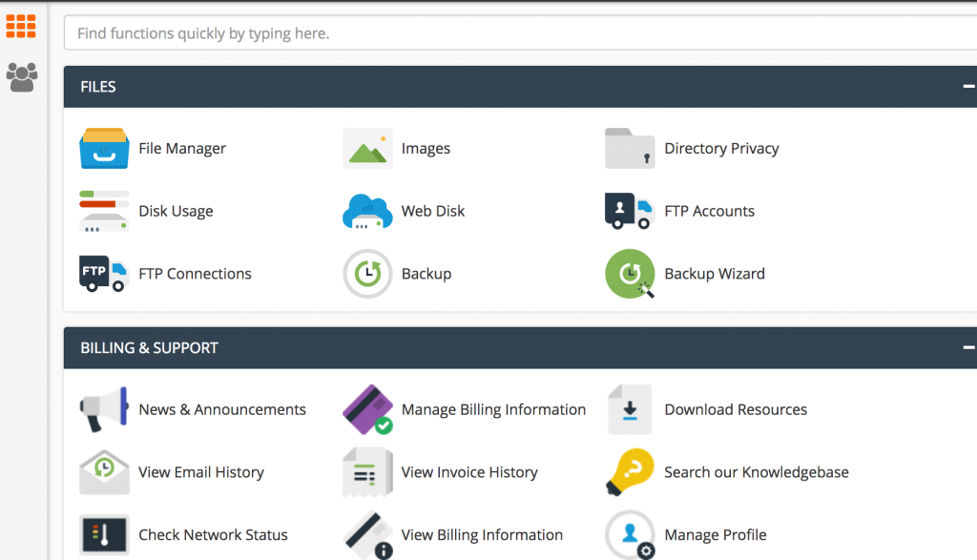Click the Disk Usage icon

104,211
